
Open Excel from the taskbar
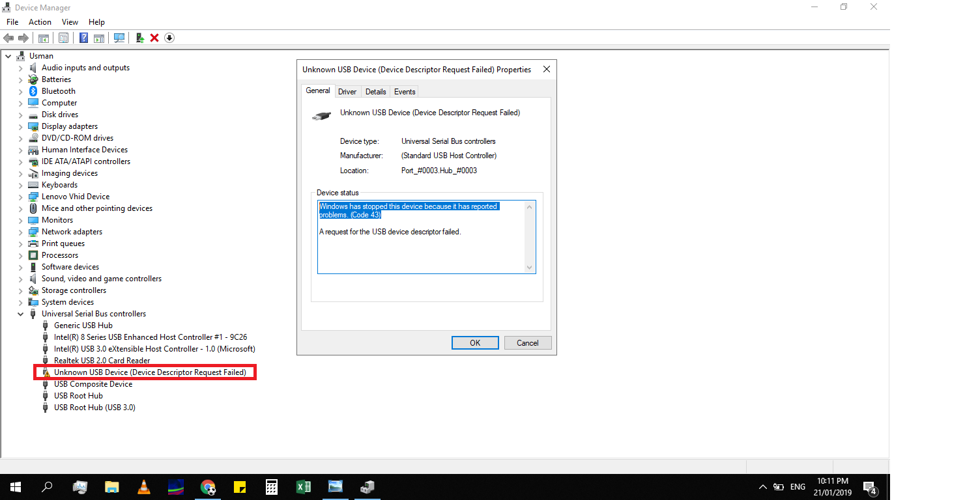(304, 486)
